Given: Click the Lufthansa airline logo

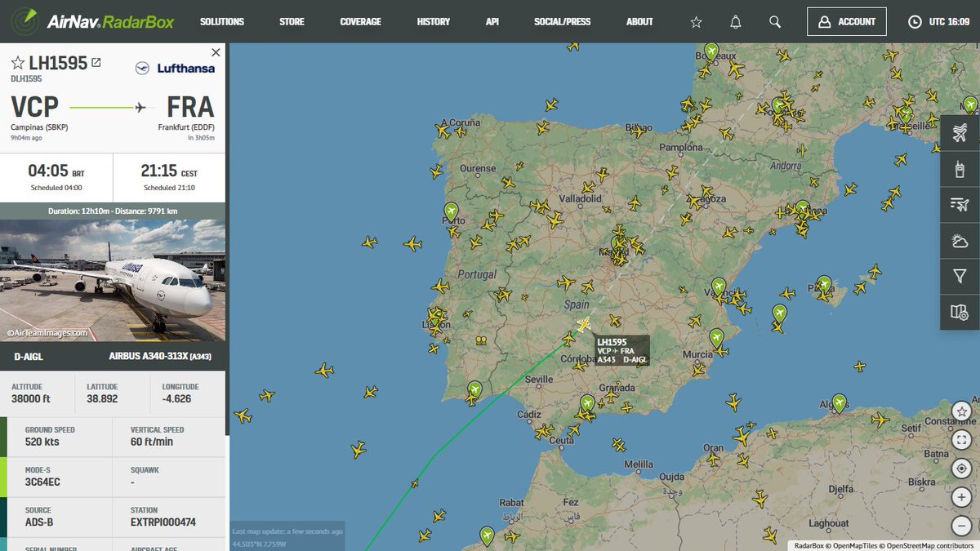Looking at the screenshot, I should 175,69.
